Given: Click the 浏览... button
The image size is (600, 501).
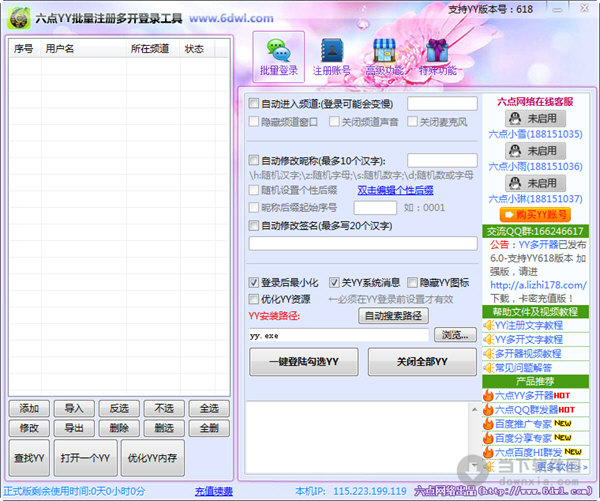Looking at the screenshot, I should pos(455,335).
